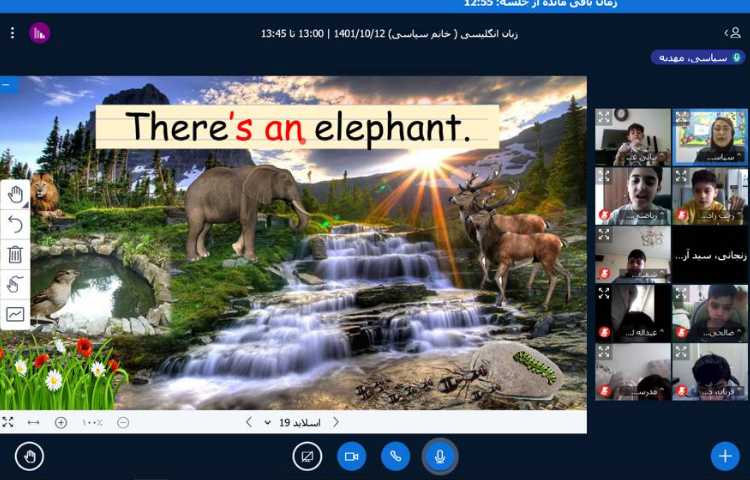Toggle the microphone mute button
Viewport: 750px width, 480px height.
tap(439, 456)
